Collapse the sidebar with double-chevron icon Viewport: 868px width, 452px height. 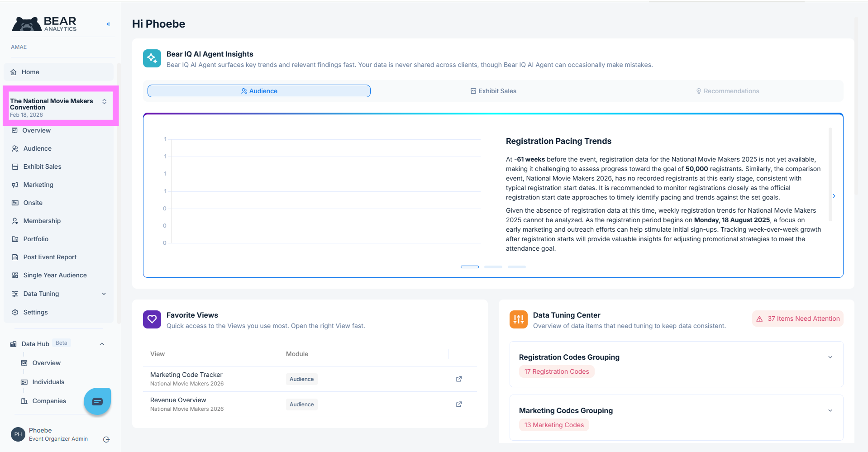click(x=108, y=24)
